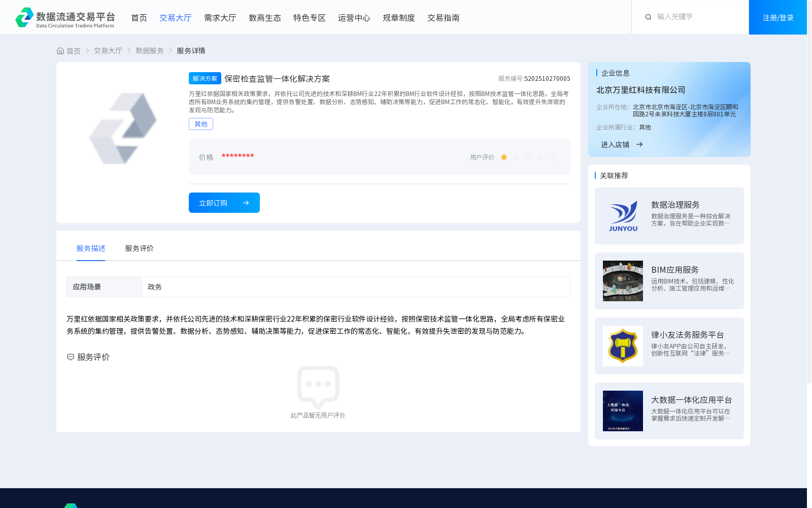Open the 运营中心 menu item
Screen dimensions: 812x508
pos(354,18)
